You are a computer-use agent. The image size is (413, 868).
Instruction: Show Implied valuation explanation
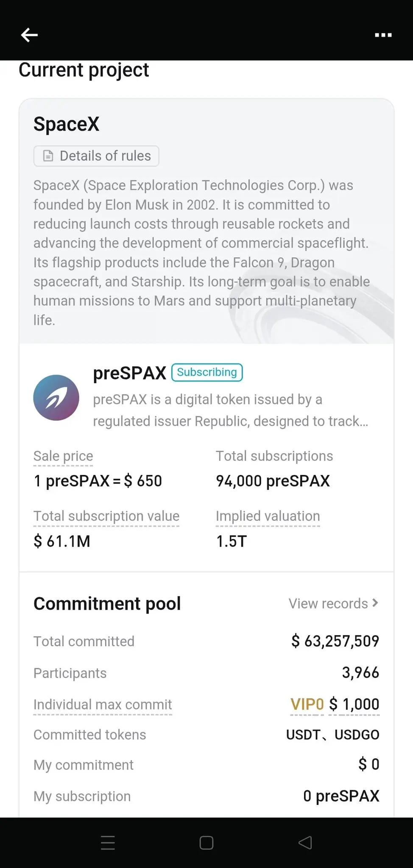[x=268, y=516]
